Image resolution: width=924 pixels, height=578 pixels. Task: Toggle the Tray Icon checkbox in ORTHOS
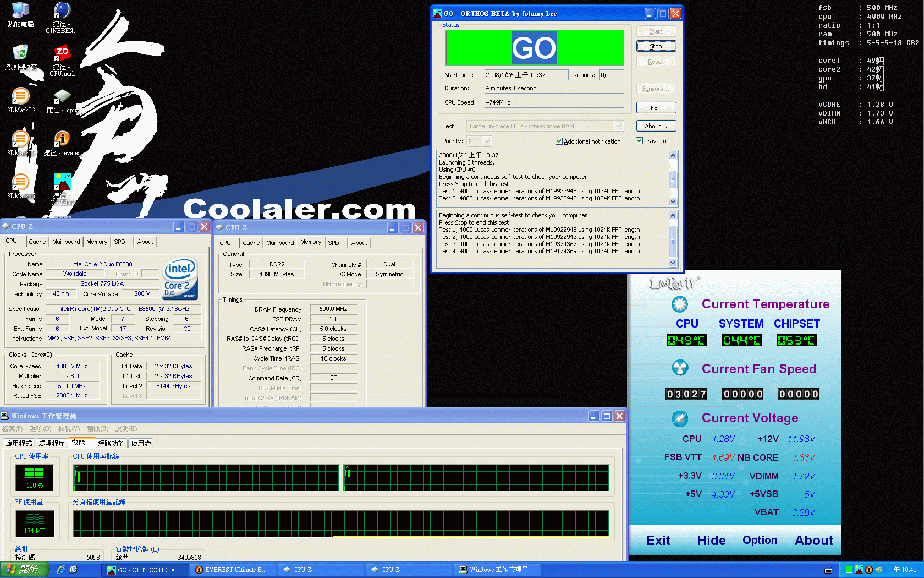coord(639,141)
